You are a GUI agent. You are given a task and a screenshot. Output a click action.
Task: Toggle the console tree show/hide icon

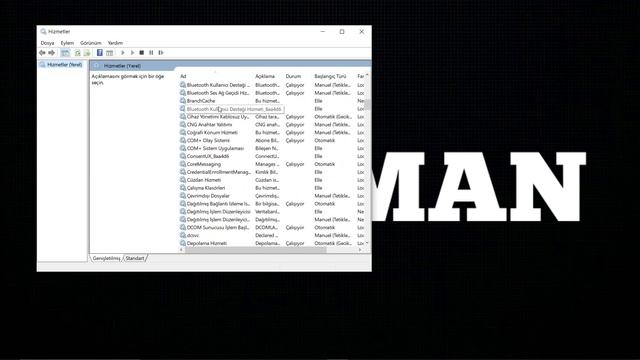click(x=65, y=53)
